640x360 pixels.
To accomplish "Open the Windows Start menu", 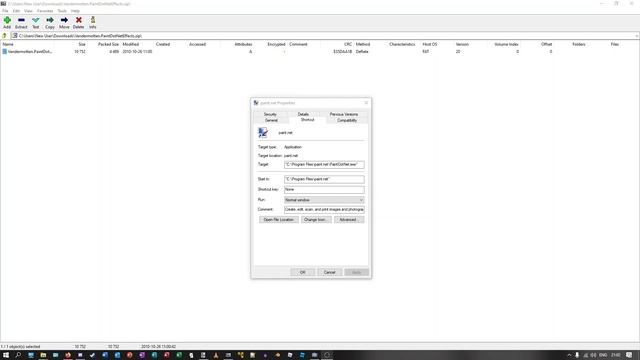I will [6, 355].
